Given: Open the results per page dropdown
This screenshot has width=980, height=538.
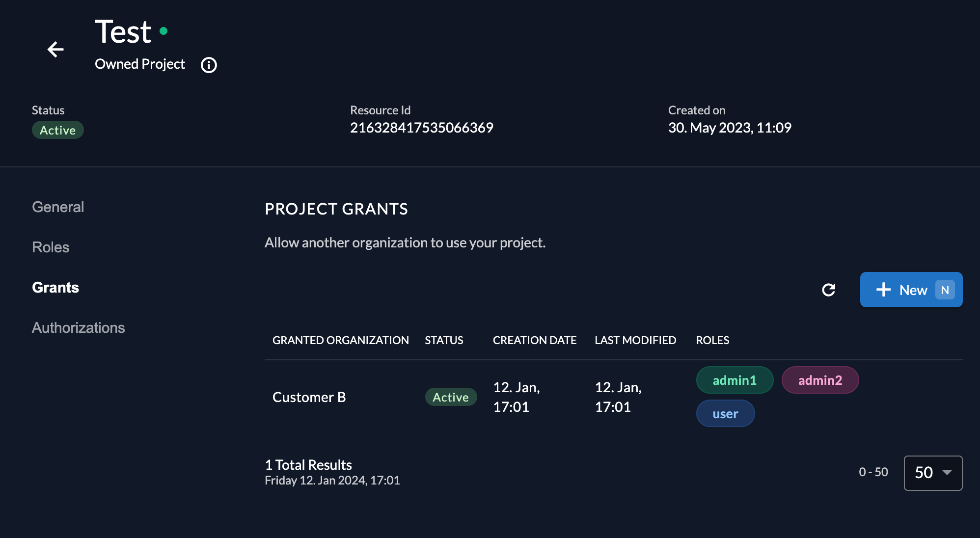Looking at the screenshot, I should (932, 473).
